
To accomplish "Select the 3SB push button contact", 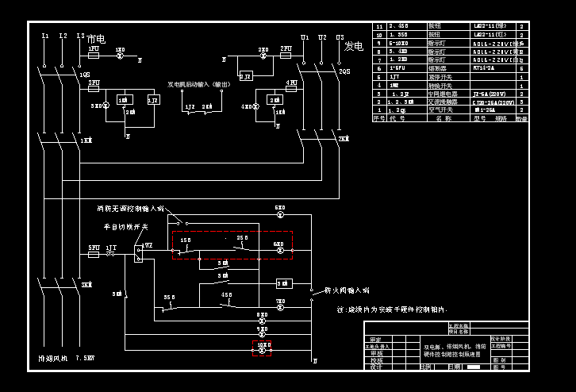I will point(169,307).
